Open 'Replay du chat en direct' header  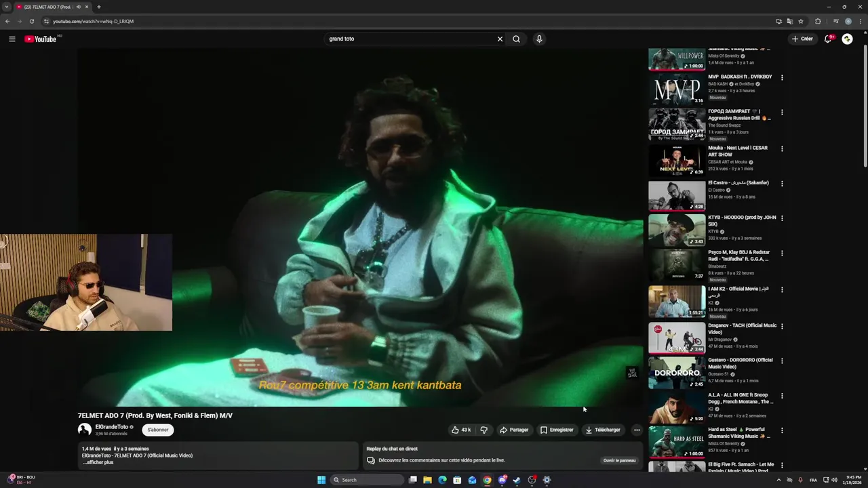[392, 449]
